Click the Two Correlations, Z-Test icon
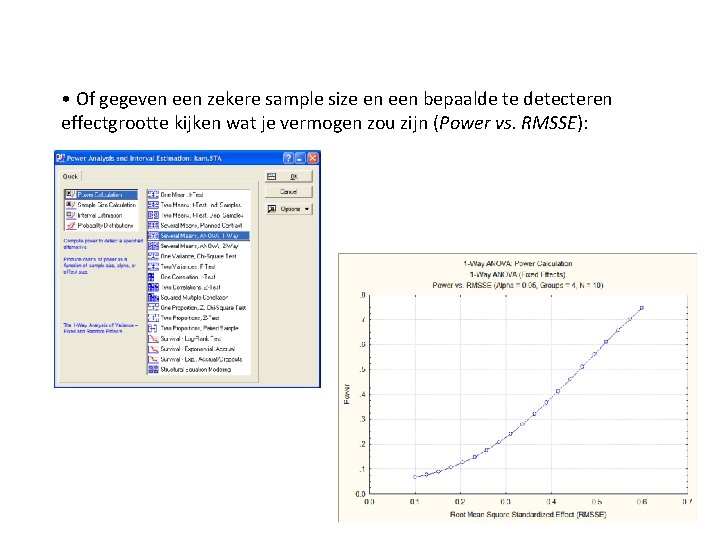720x540 pixels. pos(153,287)
